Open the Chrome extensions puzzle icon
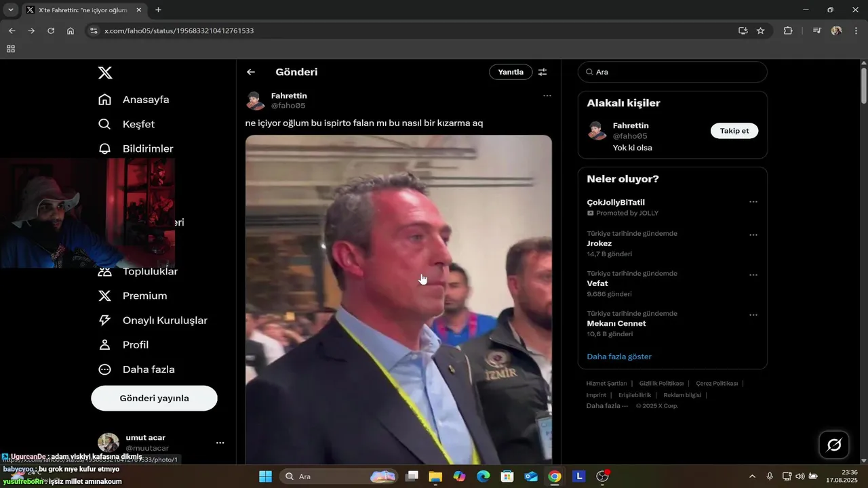This screenshot has height=488, width=868. pyautogui.click(x=787, y=30)
